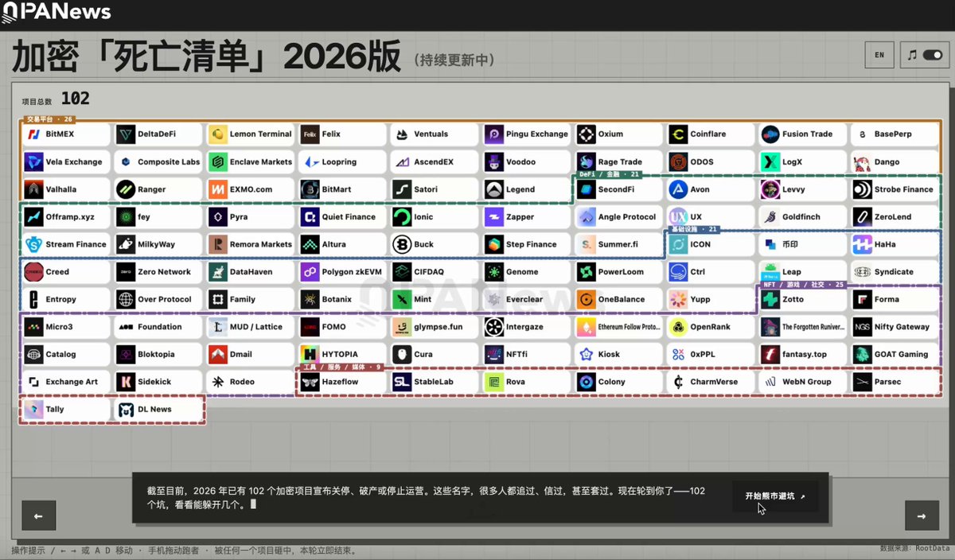Click the Pingu Exchange logo icon
This screenshot has width=955, height=560.
click(494, 134)
